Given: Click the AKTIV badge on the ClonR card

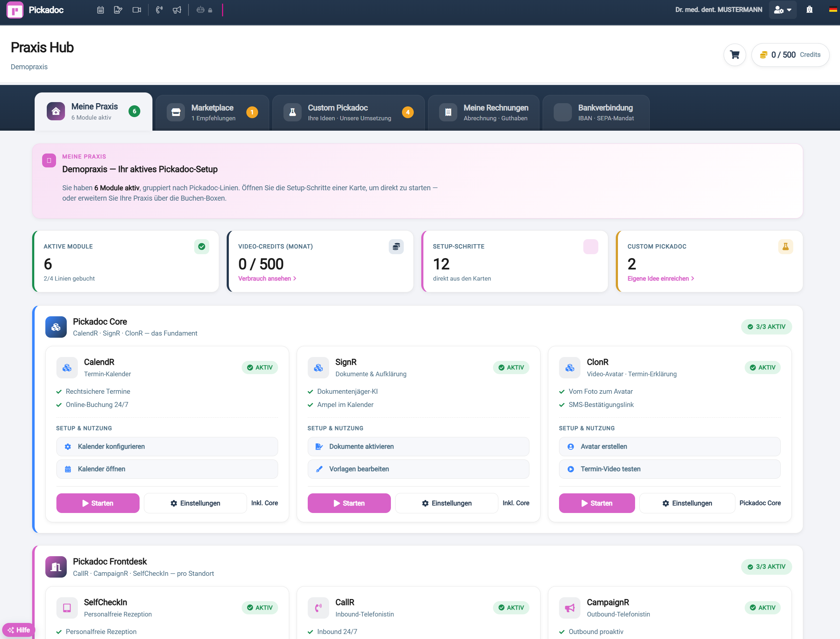Looking at the screenshot, I should click(763, 367).
